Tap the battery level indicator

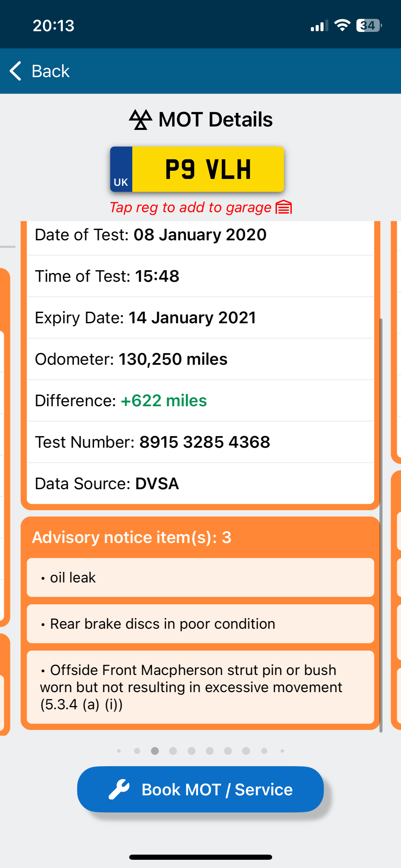pyautogui.click(x=369, y=25)
